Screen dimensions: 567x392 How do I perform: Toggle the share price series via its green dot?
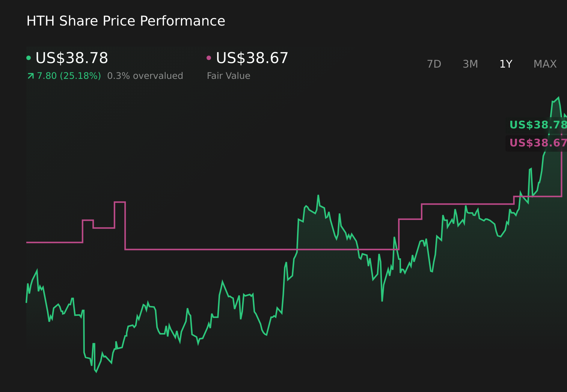29,57
